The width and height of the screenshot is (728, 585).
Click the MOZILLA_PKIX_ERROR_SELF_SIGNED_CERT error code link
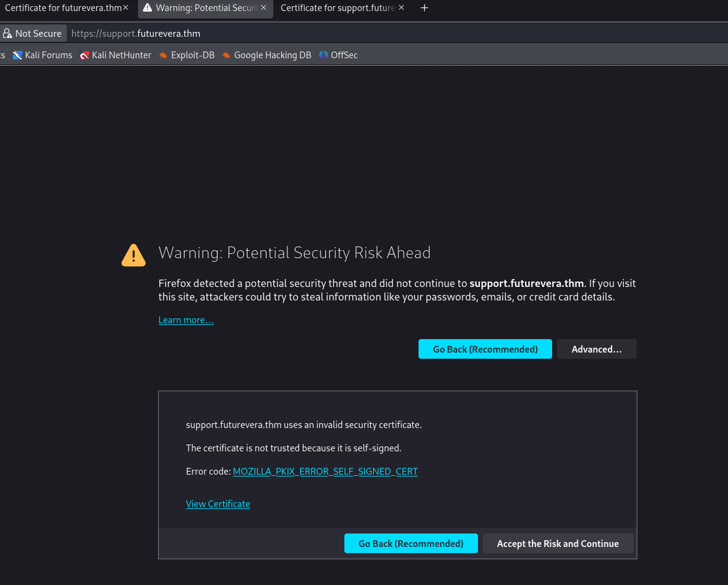tap(325, 472)
